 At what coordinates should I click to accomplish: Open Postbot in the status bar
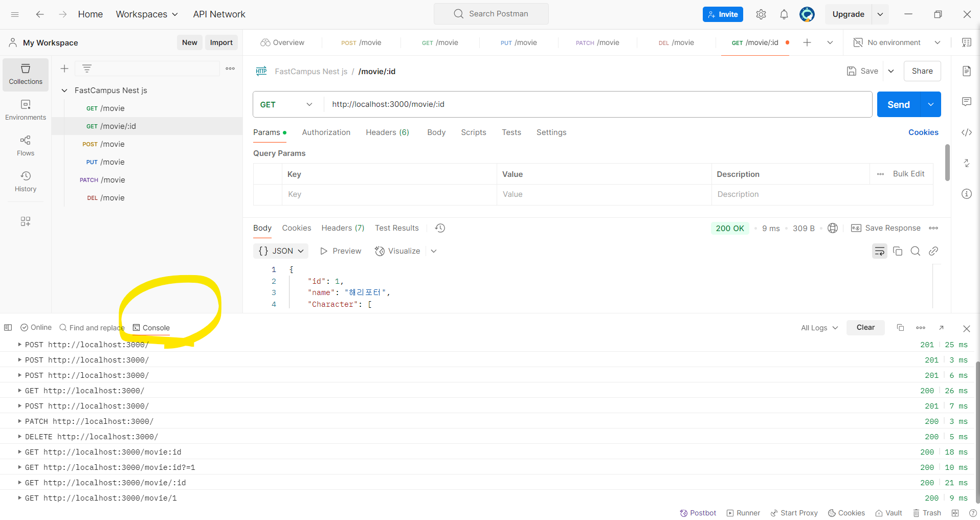pos(698,513)
